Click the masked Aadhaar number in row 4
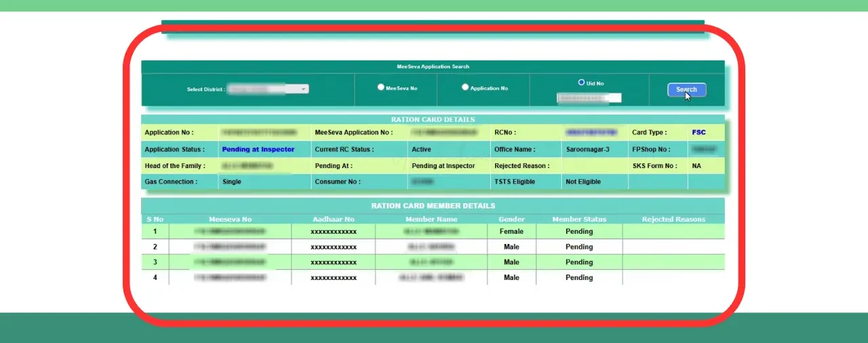The image size is (868, 343). click(334, 277)
